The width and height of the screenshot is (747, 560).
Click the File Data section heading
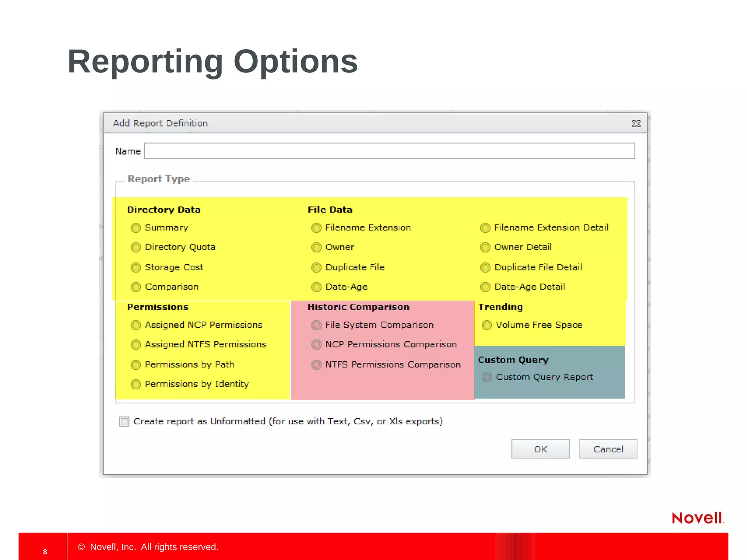pos(330,210)
